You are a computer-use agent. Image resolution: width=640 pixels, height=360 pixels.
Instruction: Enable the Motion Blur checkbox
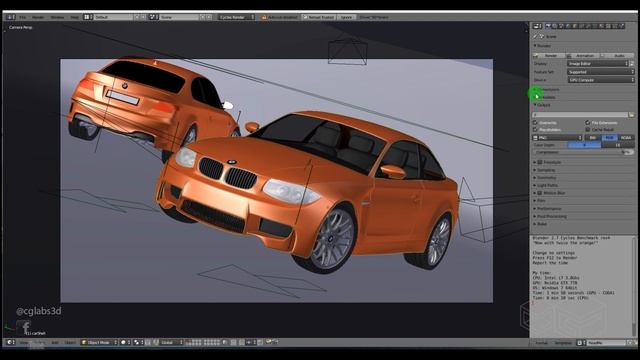540,193
